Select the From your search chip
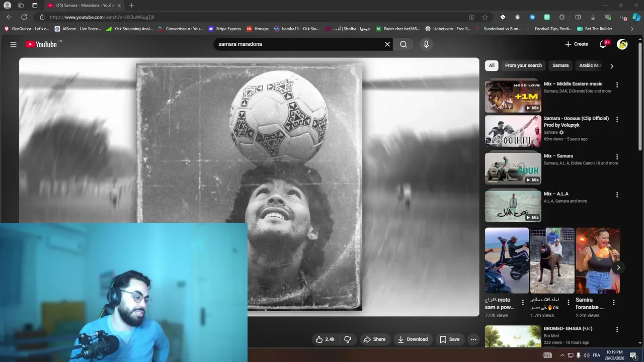644x362 pixels. (x=523, y=65)
